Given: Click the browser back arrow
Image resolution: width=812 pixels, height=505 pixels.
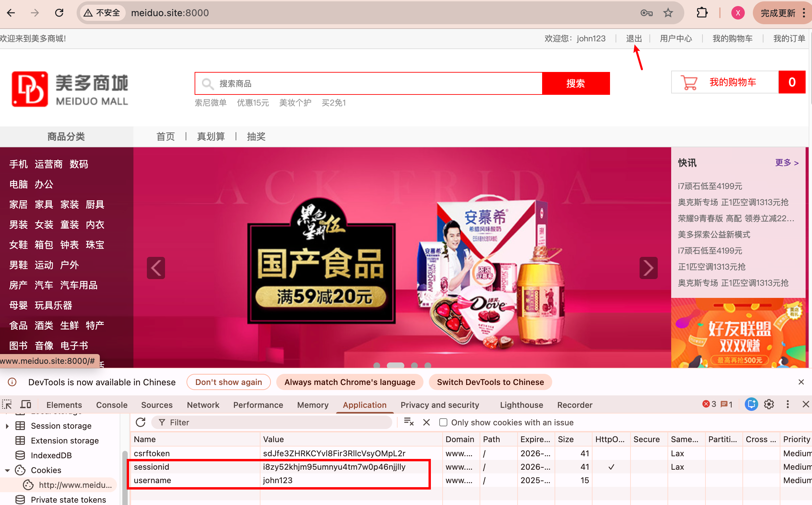Looking at the screenshot, I should pos(11,13).
